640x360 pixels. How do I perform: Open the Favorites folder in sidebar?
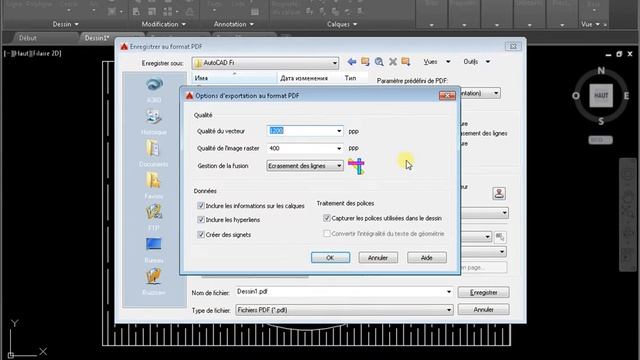154,186
